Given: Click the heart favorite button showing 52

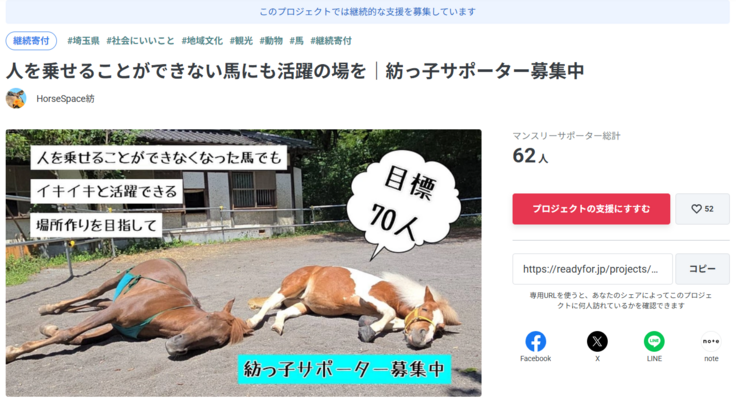Looking at the screenshot, I should coord(702,209).
